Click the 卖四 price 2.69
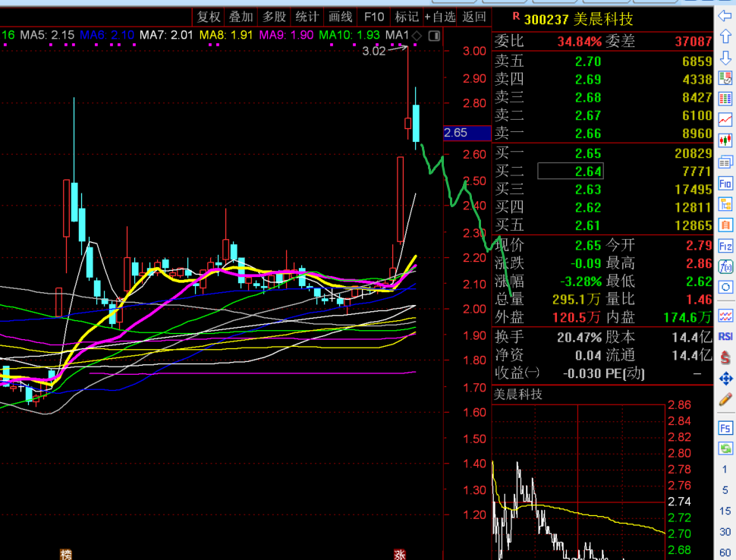Screen dimensions: 736x560 (588, 80)
